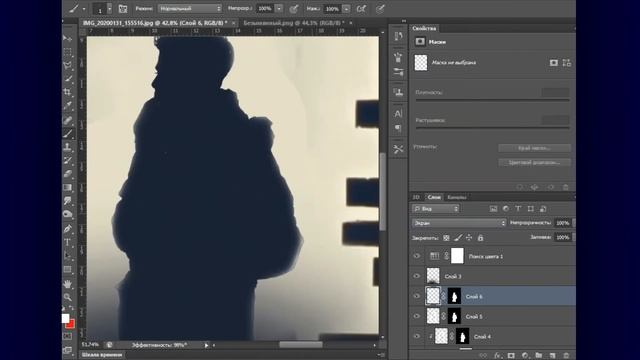640x360 pixels.
Task: Select the Dodge tool
Action: click(67, 214)
